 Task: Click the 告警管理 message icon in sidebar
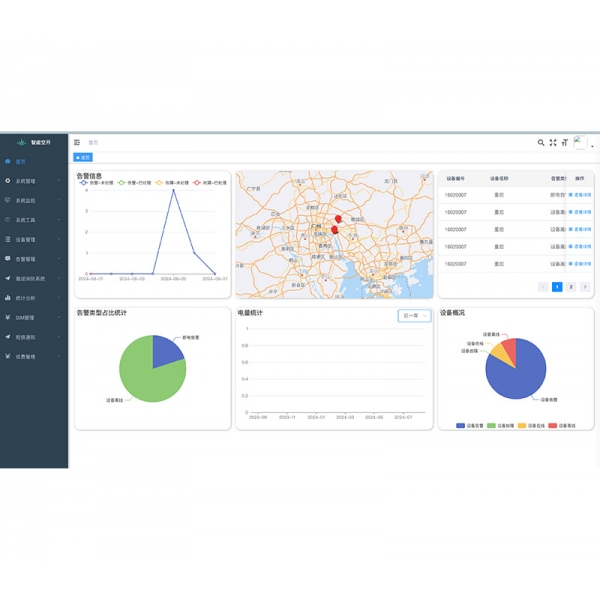[x=8, y=259]
